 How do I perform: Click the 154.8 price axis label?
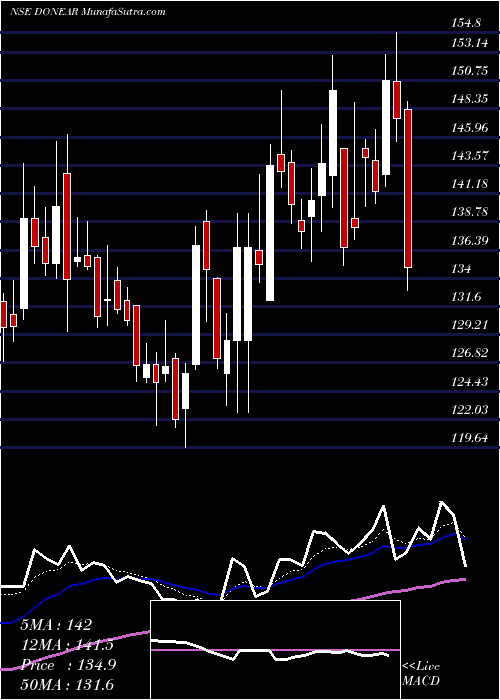coord(466,23)
